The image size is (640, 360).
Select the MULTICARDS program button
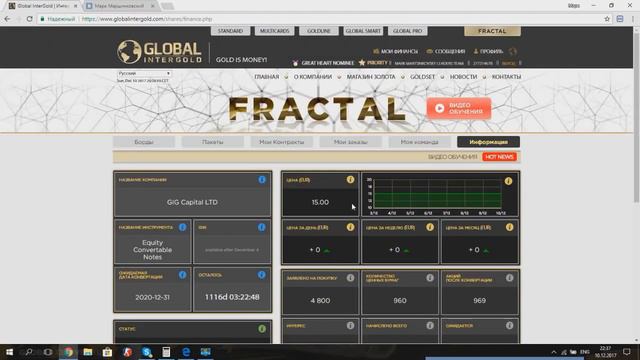[x=274, y=31]
